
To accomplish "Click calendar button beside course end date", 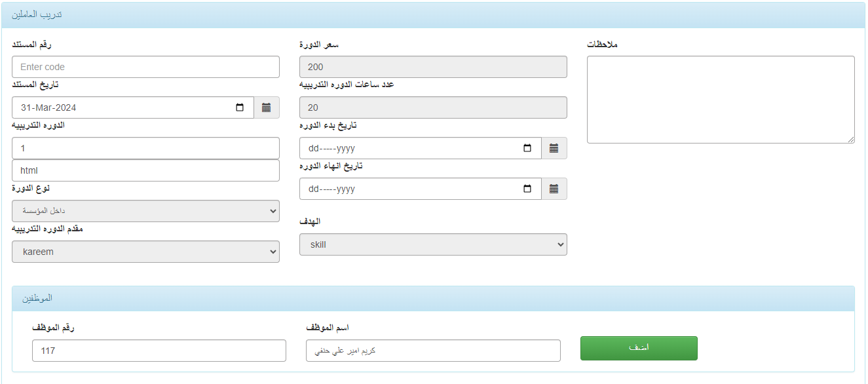I will click(554, 189).
